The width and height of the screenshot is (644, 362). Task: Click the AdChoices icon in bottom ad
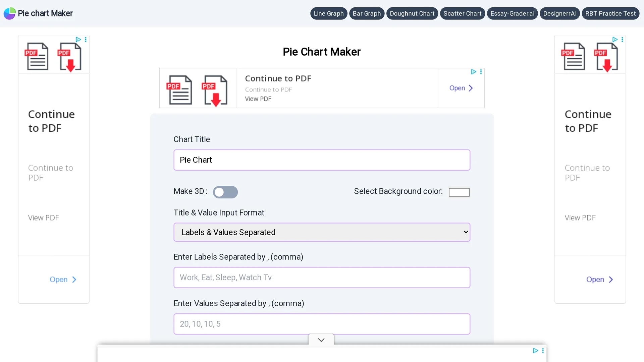click(535, 351)
